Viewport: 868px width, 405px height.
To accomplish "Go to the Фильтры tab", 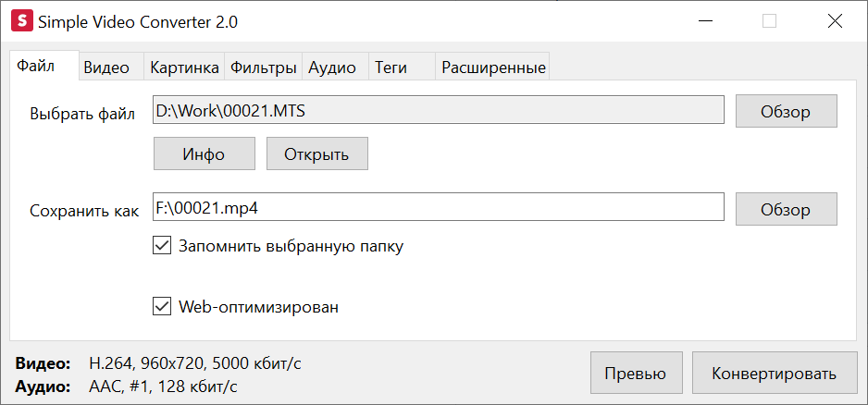I will (x=264, y=67).
